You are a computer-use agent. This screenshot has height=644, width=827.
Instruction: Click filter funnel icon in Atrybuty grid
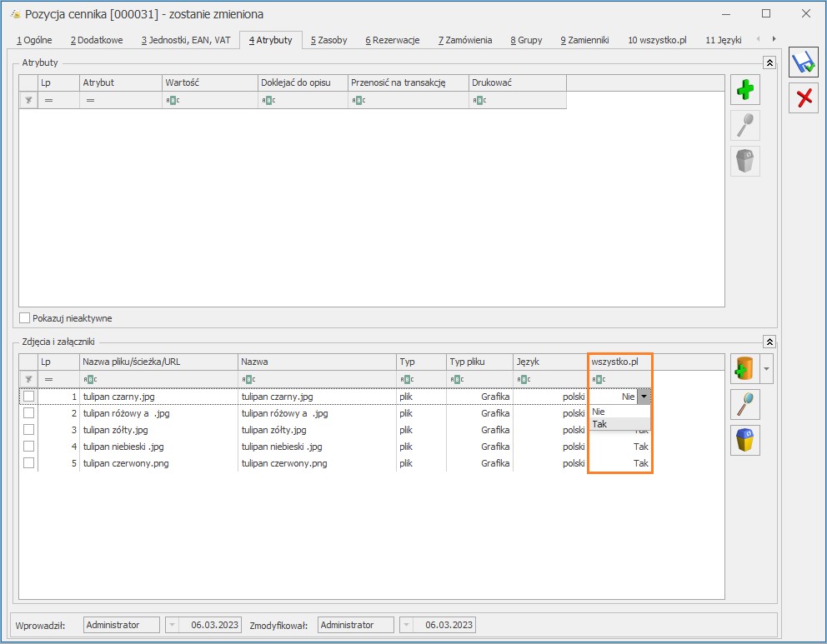click(28, 100)
